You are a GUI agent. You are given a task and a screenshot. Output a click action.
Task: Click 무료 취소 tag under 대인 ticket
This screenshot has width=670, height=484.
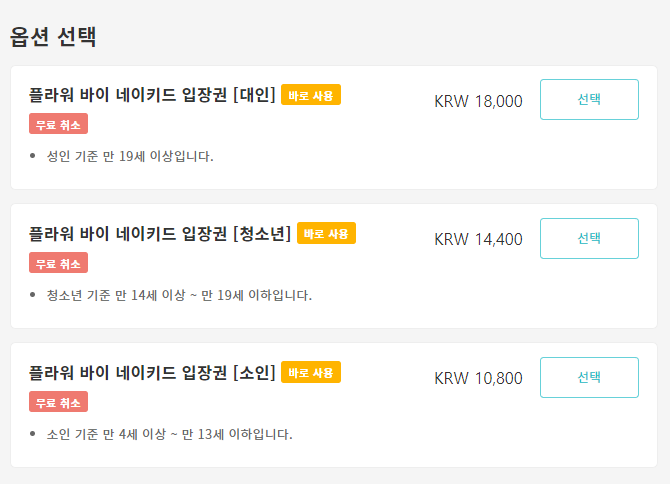point(59,124)
